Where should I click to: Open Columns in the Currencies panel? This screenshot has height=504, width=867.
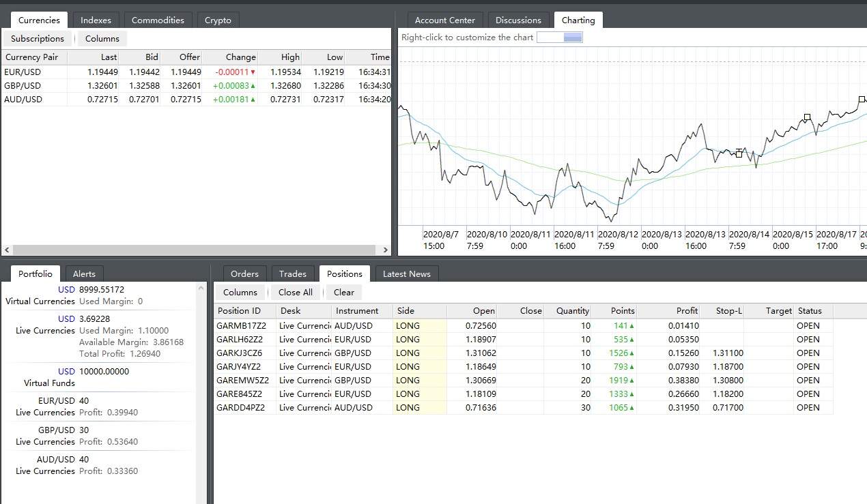[102, 39]
